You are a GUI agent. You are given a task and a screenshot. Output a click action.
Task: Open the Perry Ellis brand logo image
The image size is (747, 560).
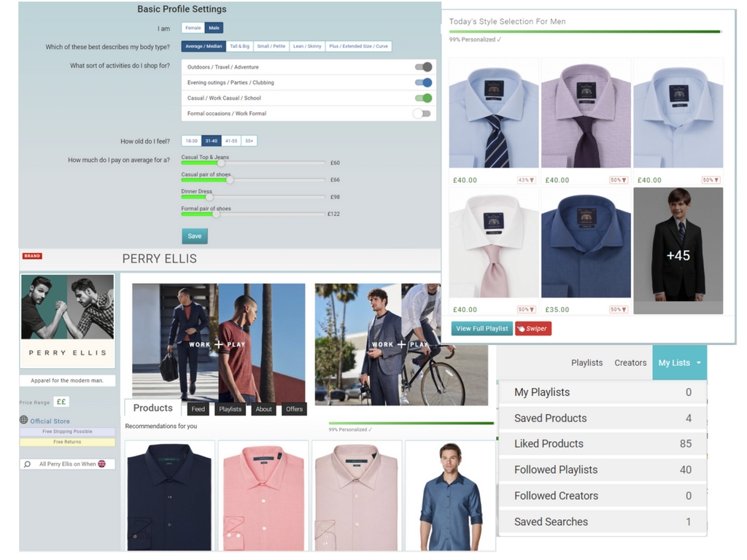tap(67, 320)
